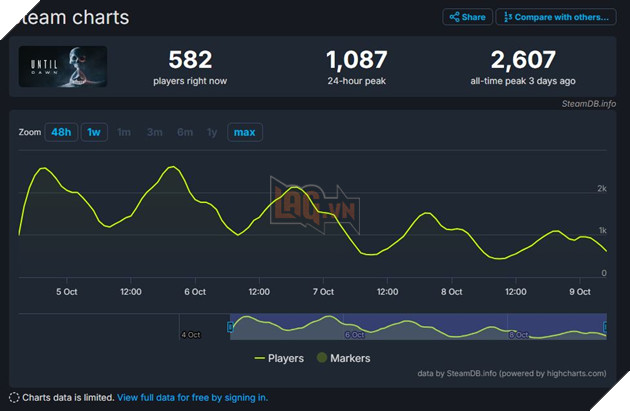Click the chart line peak near 5 Oct
This screenshot has height=411, width=630.
coord(43,168)
